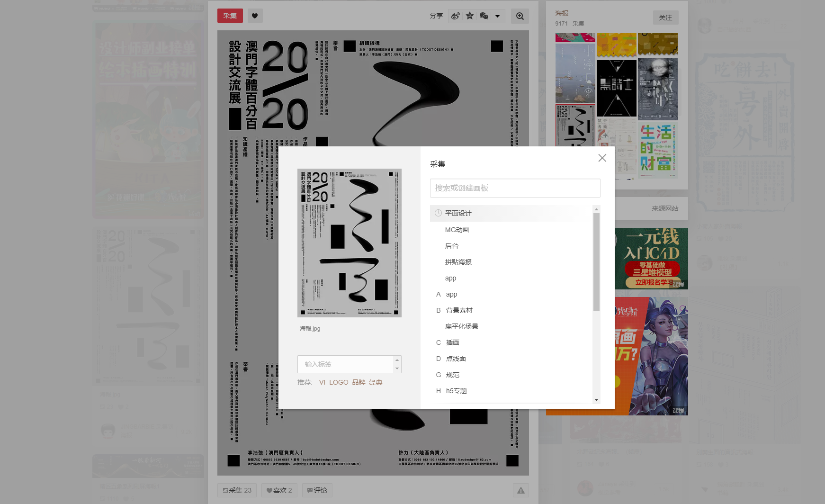Select the h5专题 board
The image size is (825, 504).
(511, 391)
